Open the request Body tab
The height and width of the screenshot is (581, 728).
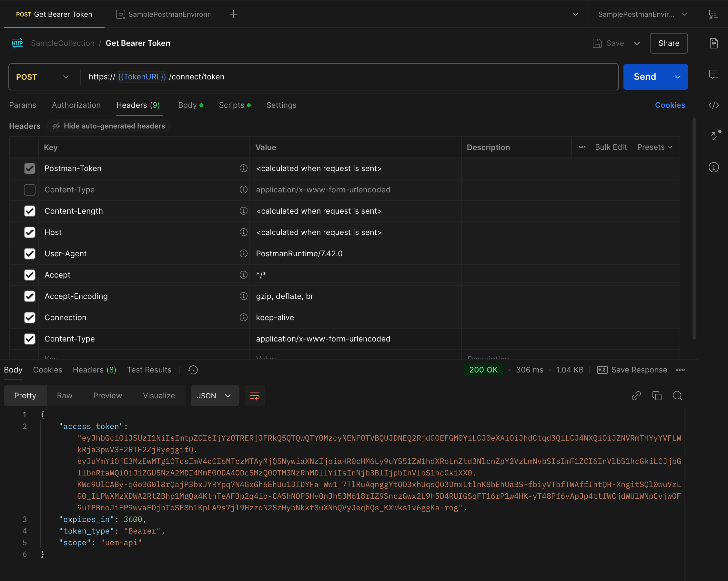(190, 105)
